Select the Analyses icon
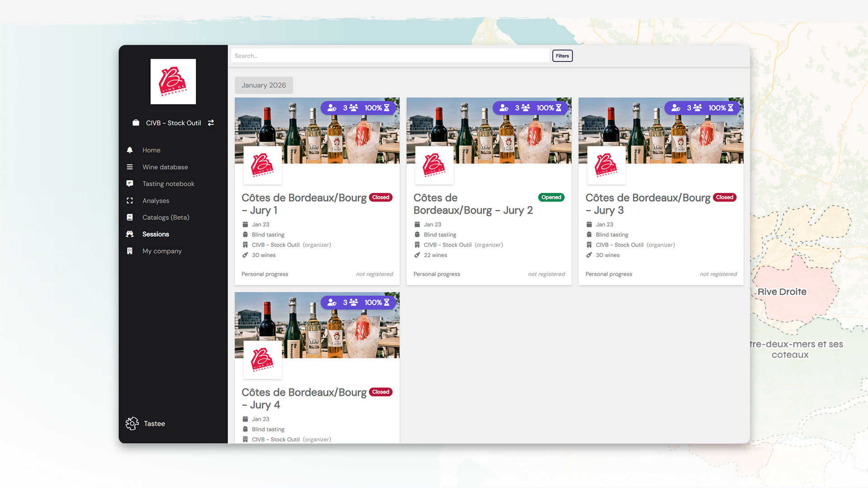Image resolution: width=868 pixels, height=488 pixels. (x=130, y=200)
